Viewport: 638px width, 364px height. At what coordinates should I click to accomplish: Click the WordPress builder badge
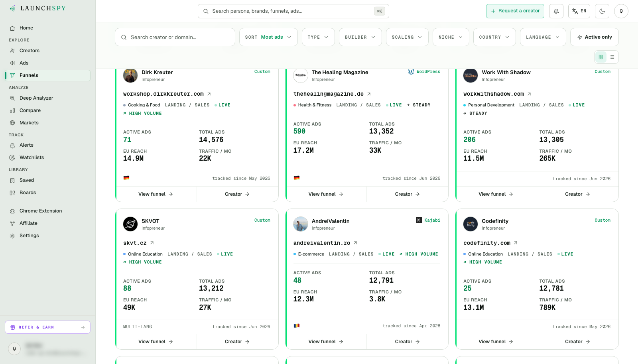coord(424,72)
